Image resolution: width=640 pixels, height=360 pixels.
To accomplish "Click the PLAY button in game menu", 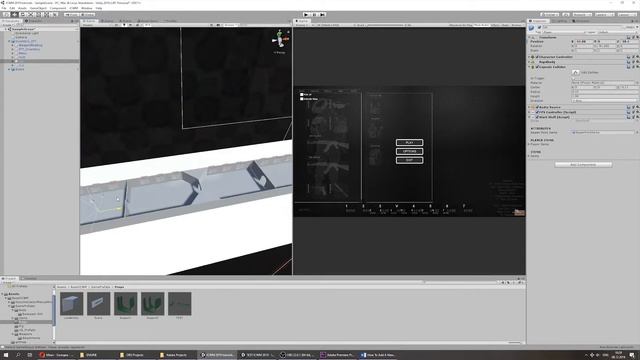I will point(409,142).
